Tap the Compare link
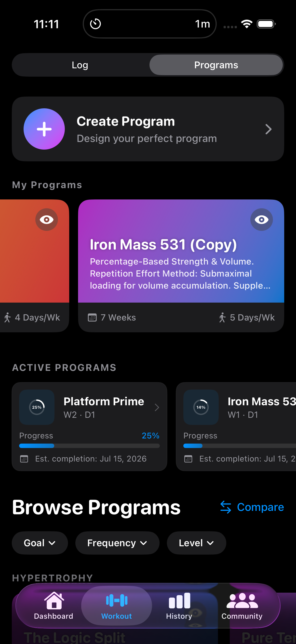Screen dimensions: 296x644 point(252,507)
